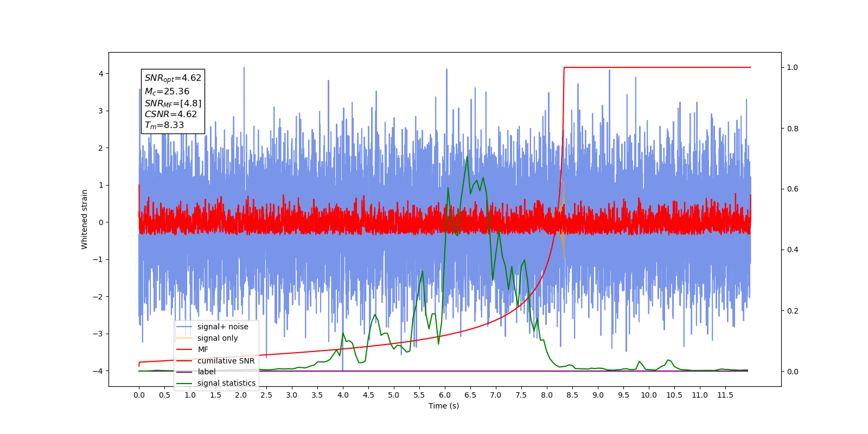This screenshot has height=434, width=868.
Task: Click the orange line sample beside 'signal only'
Action: pos(184,339)
